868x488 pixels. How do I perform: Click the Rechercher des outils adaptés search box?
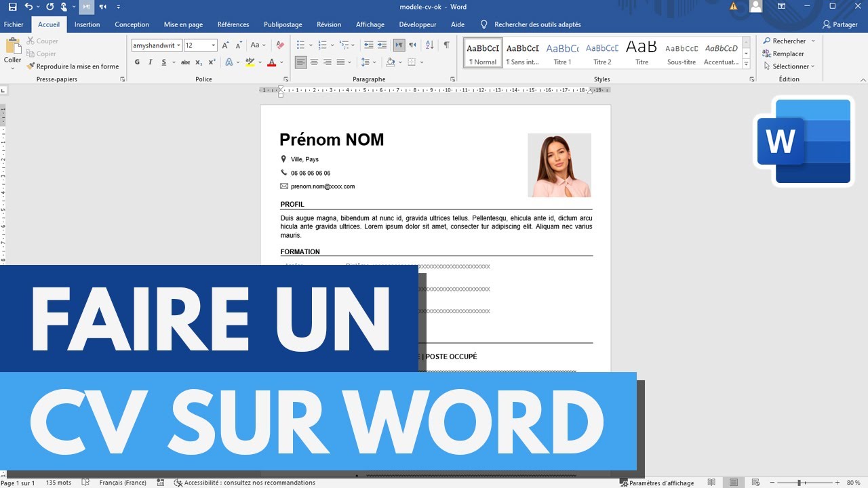pos(530,24)
